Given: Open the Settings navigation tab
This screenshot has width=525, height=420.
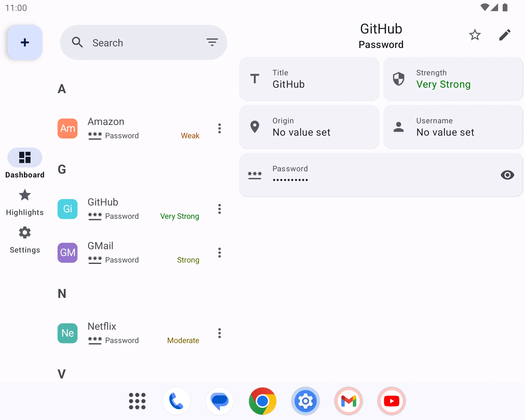Looking at the screenshot, I should (x=25, y=240).
